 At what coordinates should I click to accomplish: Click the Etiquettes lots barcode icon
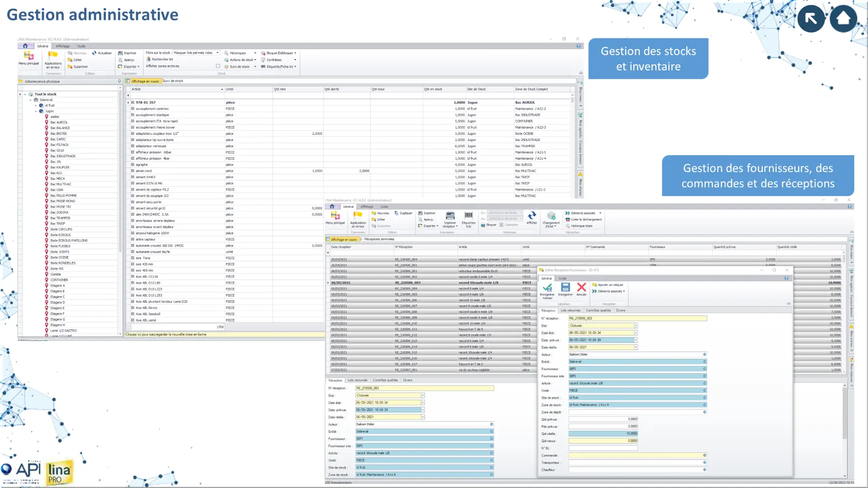click(468, 215)
